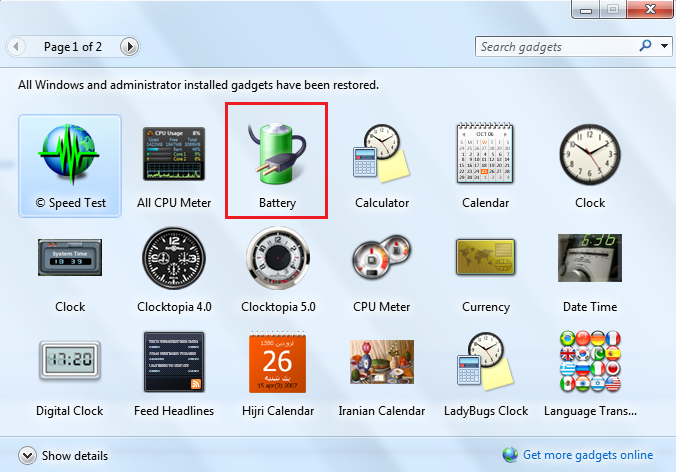Open the All CPU Meter gadget
Image resolution: width=676 pixels, height=472 pixels.
point(174,158)
